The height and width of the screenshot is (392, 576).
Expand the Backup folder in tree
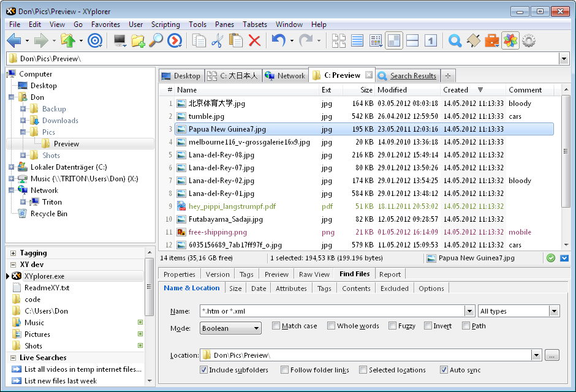(x=24, y=109)
